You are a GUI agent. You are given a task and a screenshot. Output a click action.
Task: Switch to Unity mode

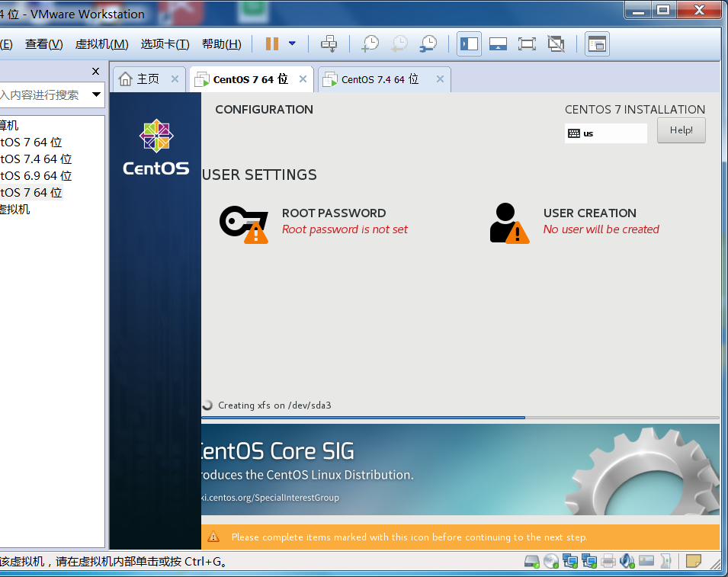556,44
